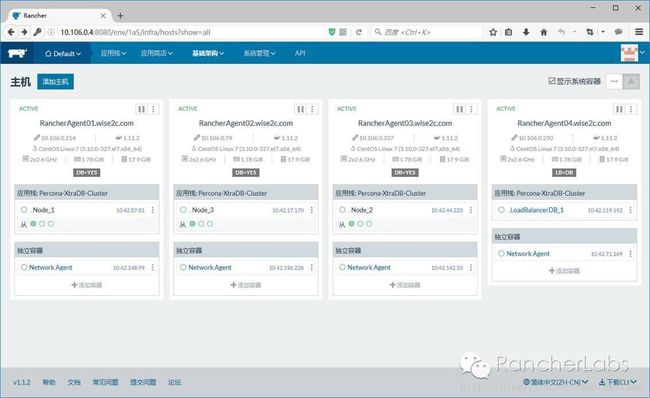
Task: Open the Default environment dropdown
Action: click(x=63, y=53)
